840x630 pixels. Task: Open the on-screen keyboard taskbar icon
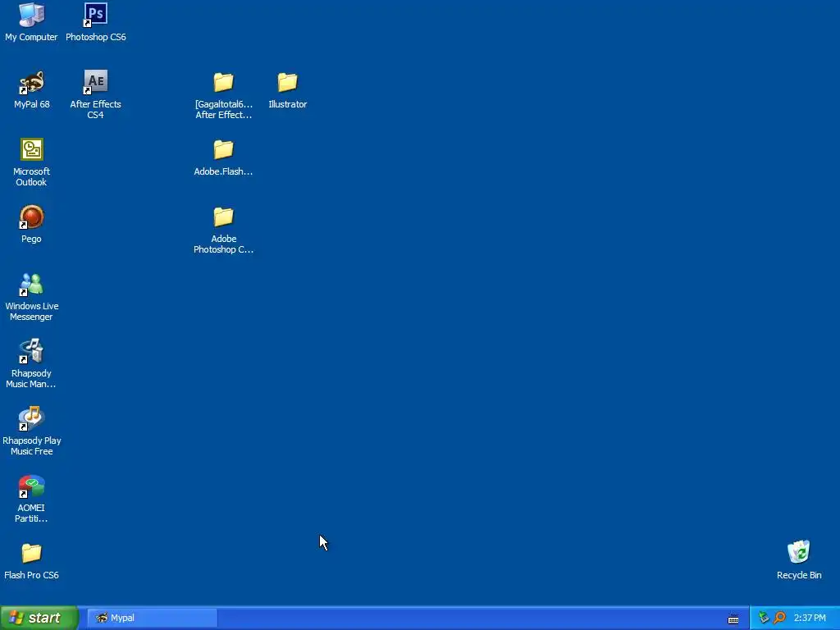coord(733,619)
